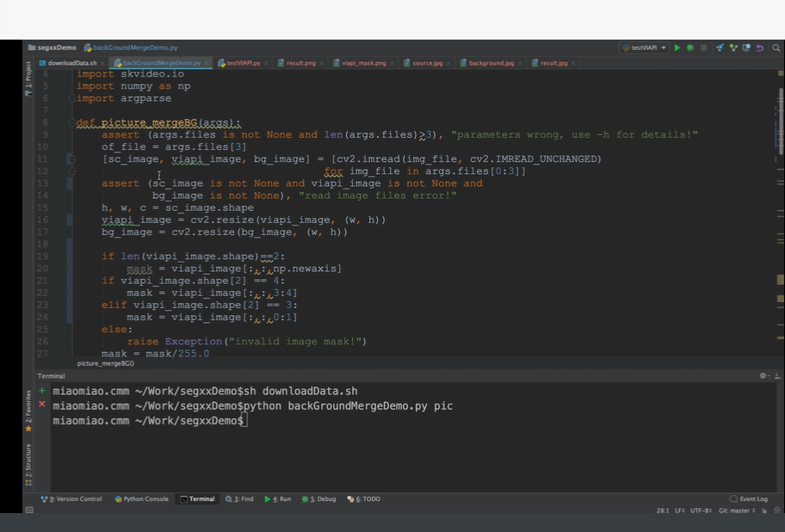The width and height of the screenshot is (785, 532).
Task: Click the picture_mergeBG() breadcrumb below the editor
Action: (106, 363)
